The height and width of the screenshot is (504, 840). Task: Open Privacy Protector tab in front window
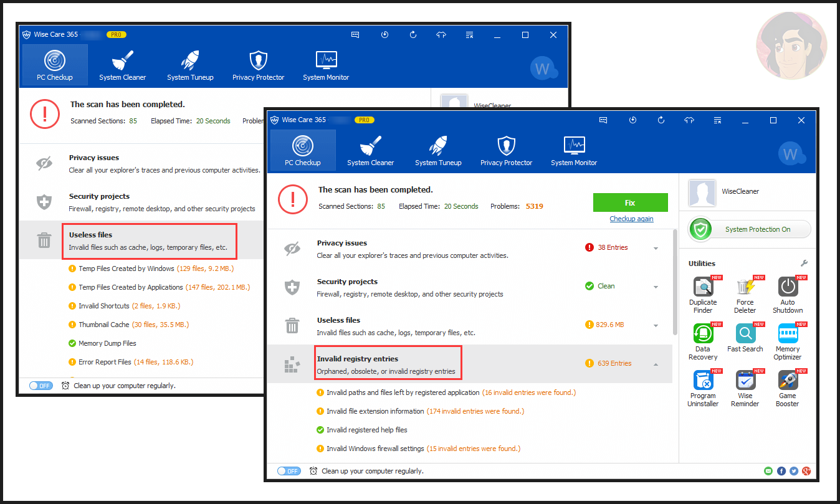coord(506,150)
